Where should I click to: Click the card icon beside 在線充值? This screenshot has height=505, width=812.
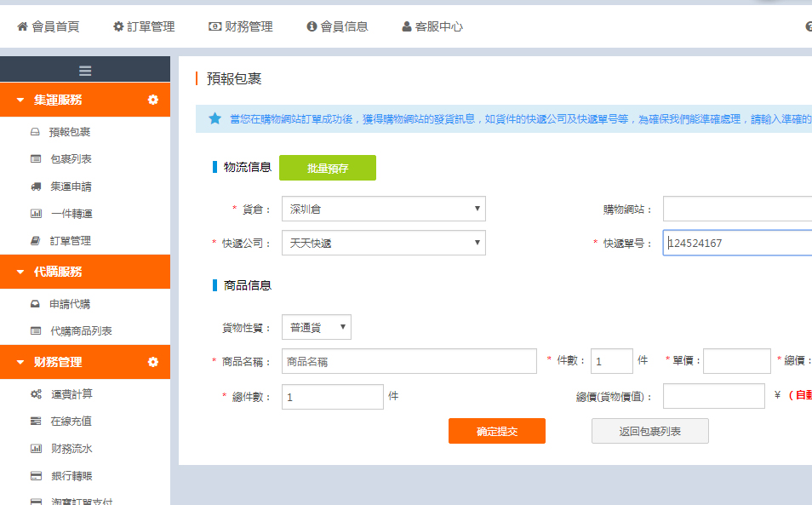pyautogui.click(x=36, y=421)
